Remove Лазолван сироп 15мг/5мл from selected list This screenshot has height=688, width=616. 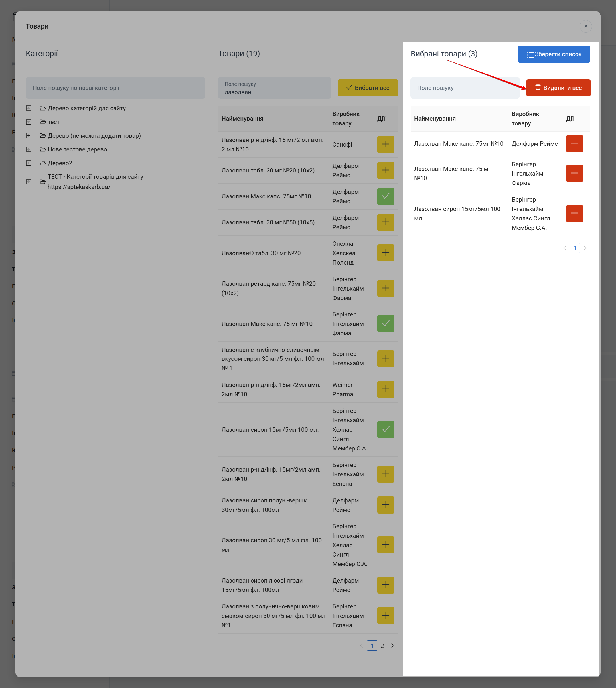coord(574,214)
